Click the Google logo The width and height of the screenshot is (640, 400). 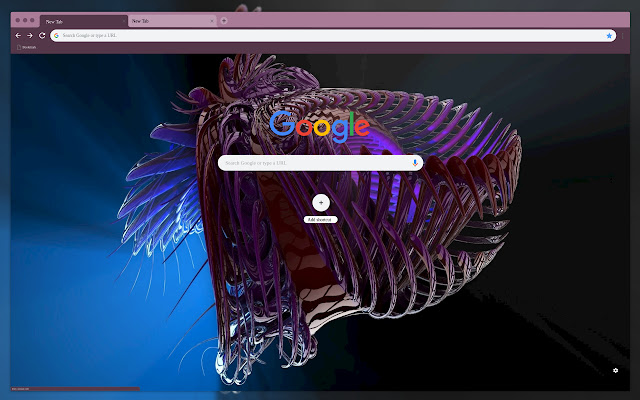tap(320, 126)
